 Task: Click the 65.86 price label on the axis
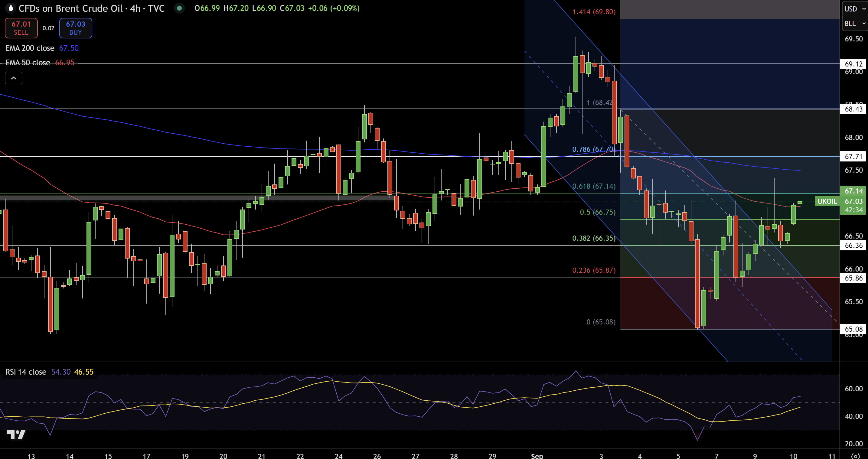(x=853, y=278)
